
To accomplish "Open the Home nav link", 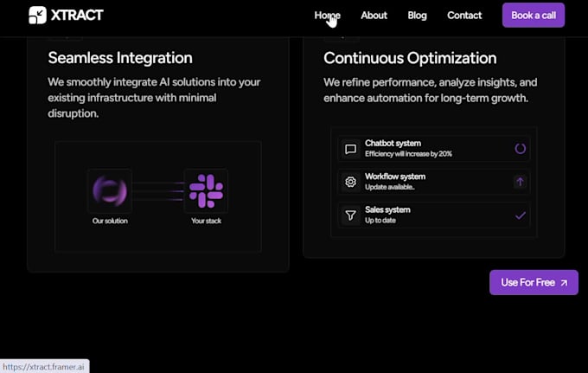I will coord(328,16).
